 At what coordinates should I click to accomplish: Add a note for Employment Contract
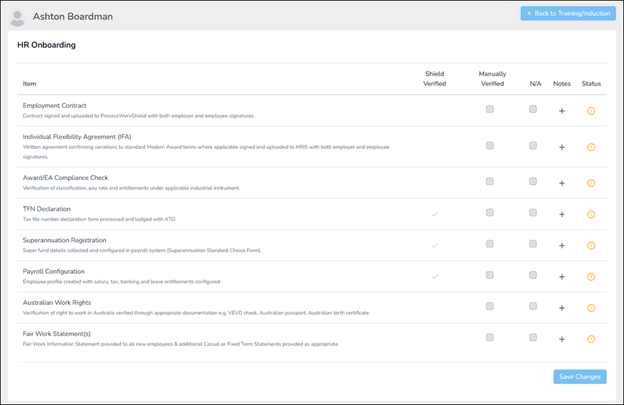click(x=562, y=110)
